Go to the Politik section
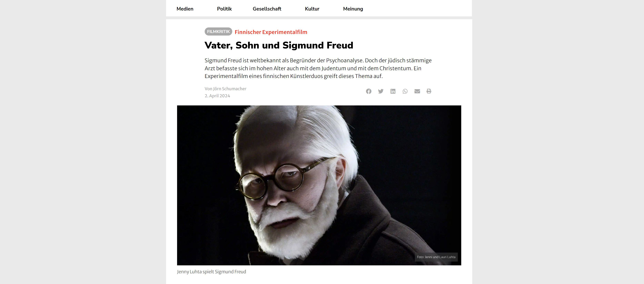Viewport: 644px width, 284px height. [224, 9]
